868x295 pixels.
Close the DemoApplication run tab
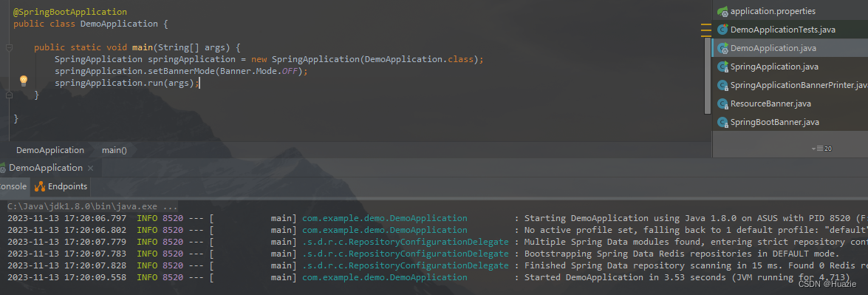pyautogui.click(x=91, y=168)
